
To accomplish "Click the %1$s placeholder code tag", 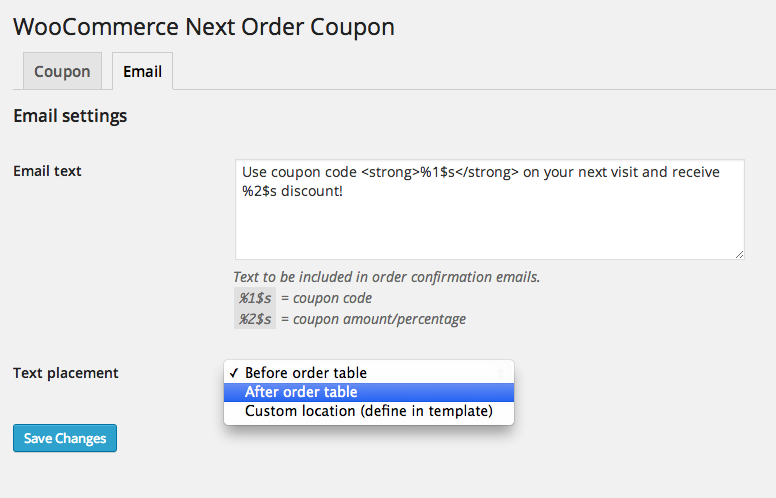I will coord(254,298).
